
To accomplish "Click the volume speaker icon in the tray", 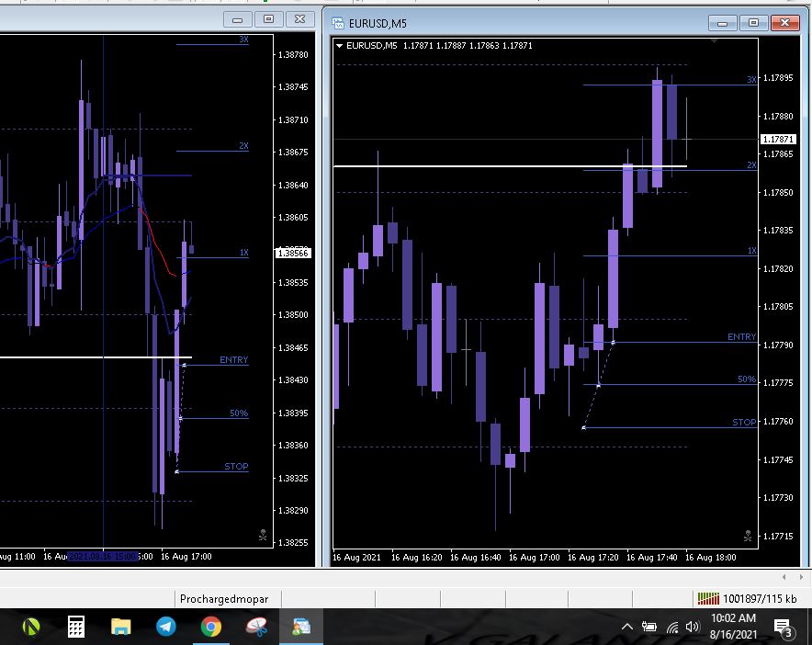I will pyautogui.click(x=693, y=627).
